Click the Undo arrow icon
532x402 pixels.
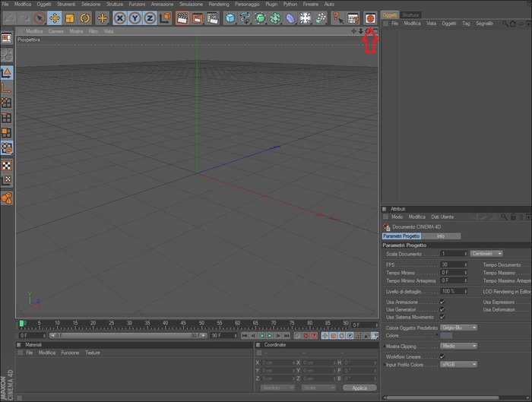click(x=9, y=18)
